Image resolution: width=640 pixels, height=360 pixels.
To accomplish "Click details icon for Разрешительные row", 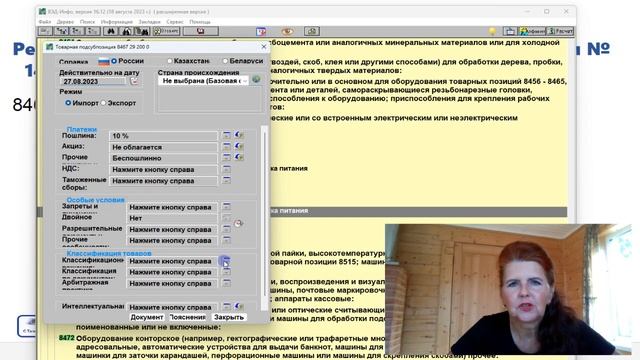I will 227,229.
